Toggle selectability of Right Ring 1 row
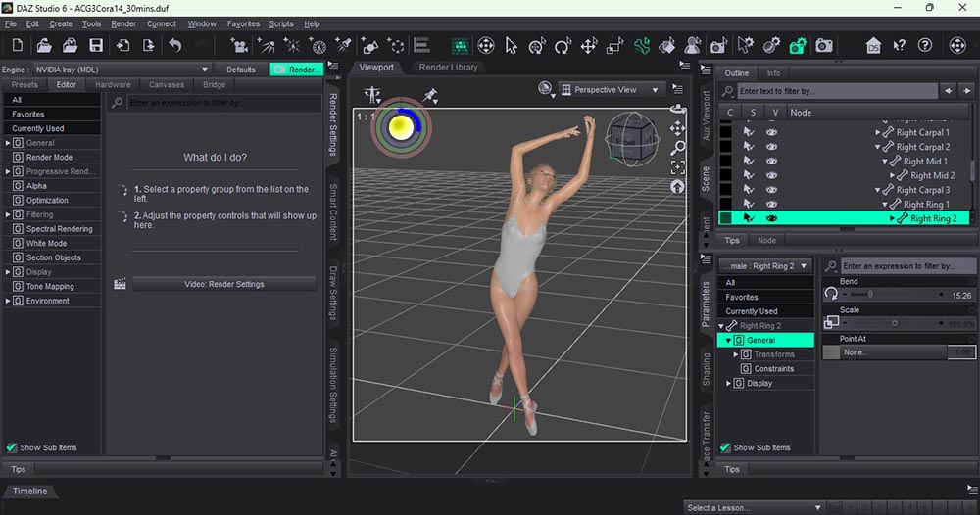This screenshot has width=980, height=515. coord(749,204)
